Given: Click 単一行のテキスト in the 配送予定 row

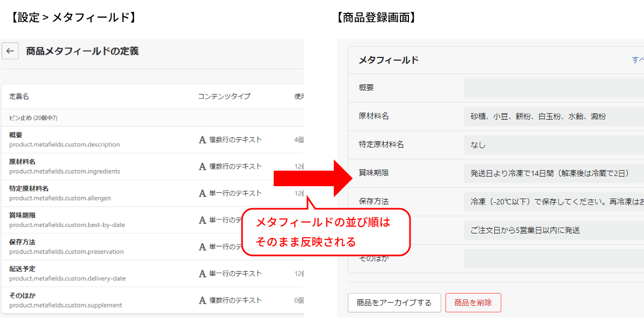Looking at the screenshot, I should (x=236, y=274).
